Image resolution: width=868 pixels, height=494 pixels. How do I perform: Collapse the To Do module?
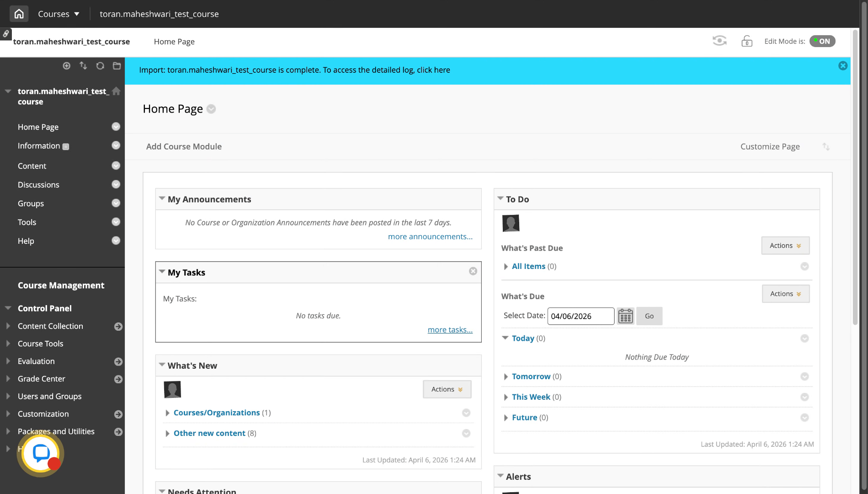pyautogui.click(x=501, y=199)
